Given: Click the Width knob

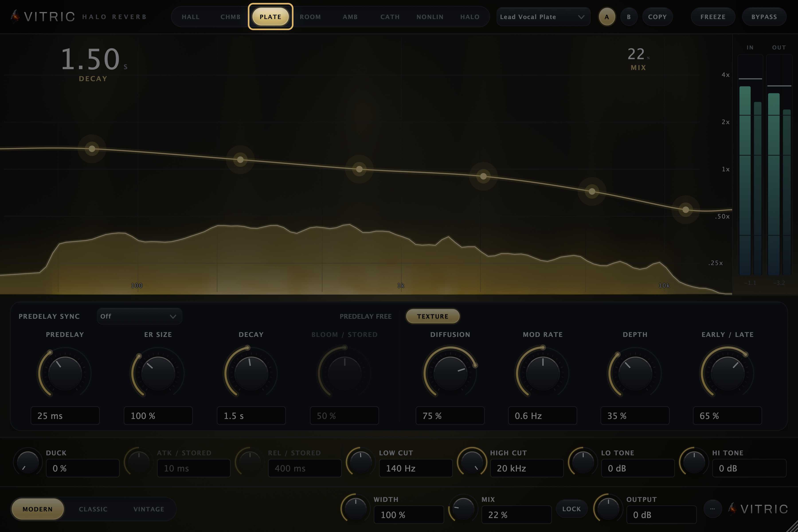Looking at the screenshot, I should click(356, 509).
